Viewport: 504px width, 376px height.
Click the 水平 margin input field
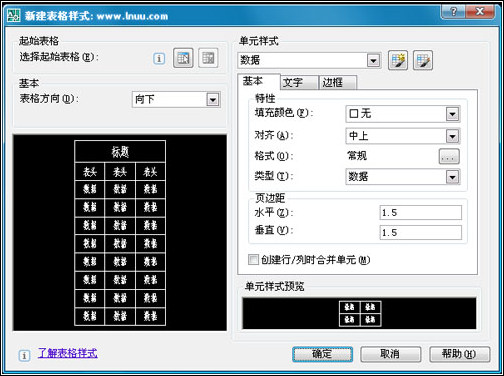pos(421,212)
